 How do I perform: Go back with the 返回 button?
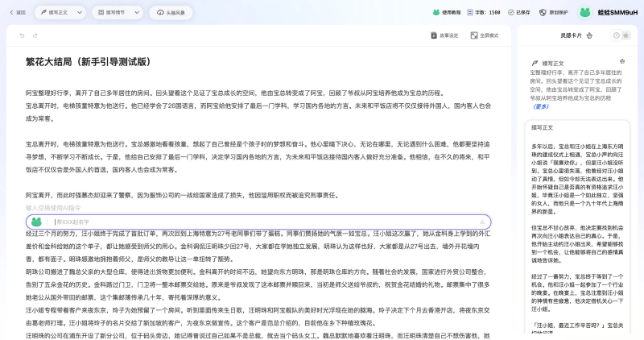coord(16,12)
